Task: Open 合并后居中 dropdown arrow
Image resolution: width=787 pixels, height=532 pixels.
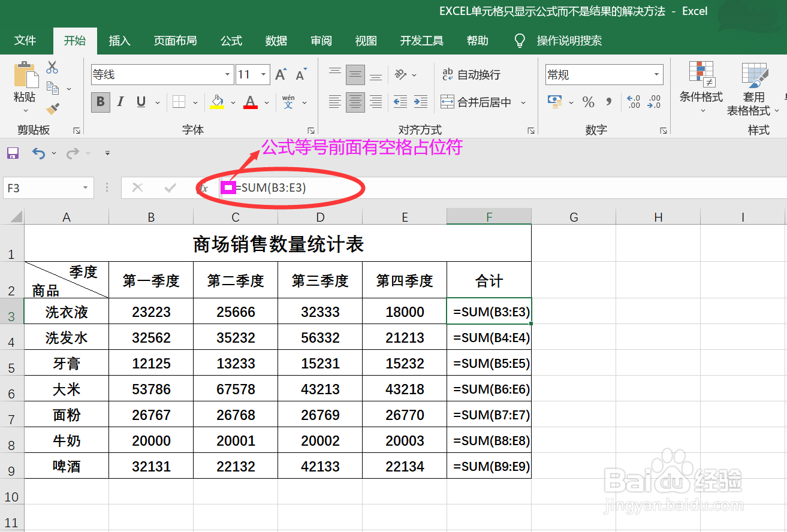Action: pyautogui.click(x=523, y=102)
